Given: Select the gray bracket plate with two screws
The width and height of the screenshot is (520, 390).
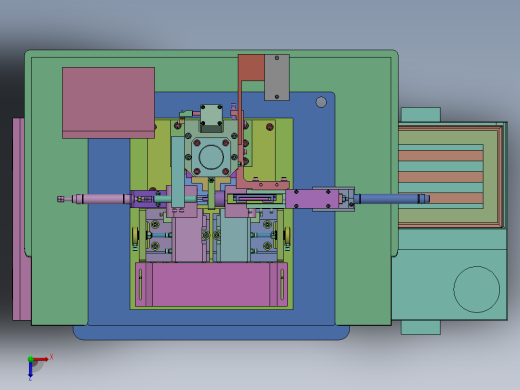Looking at the screenshot, I should [277, 77].
